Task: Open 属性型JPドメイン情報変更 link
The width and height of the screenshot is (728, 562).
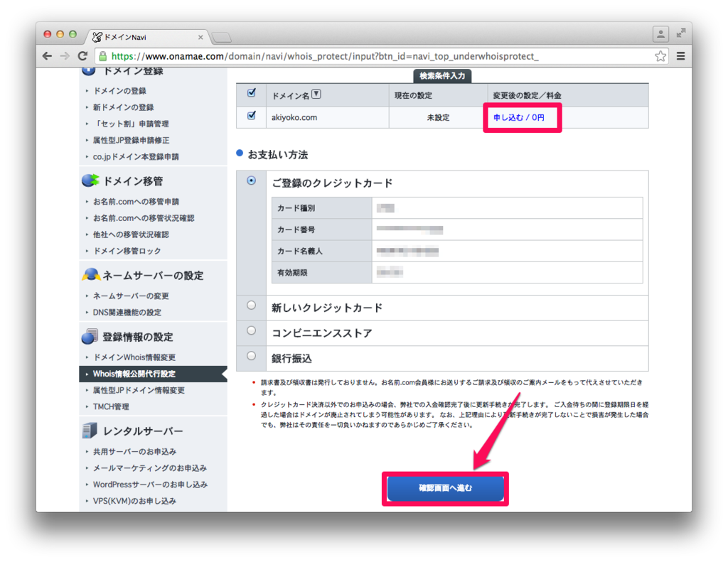Action: (139, 390)
